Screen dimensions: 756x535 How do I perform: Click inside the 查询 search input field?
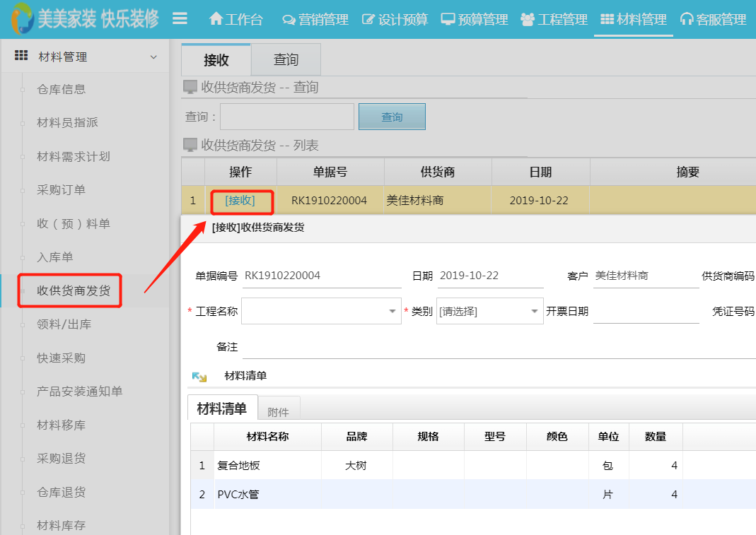[286, 116]
